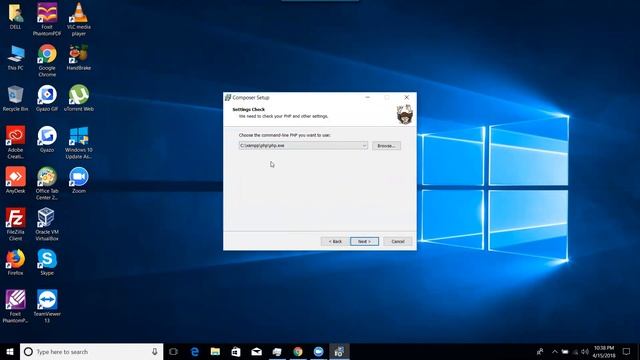
Task: Select the Composer Setup taskbar icon
Action: [339, 351]
